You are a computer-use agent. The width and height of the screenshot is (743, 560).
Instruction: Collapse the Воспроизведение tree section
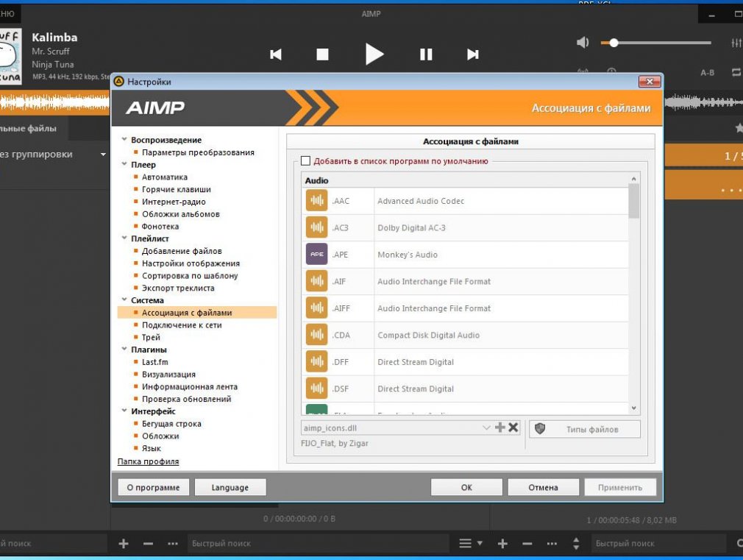[124, 139]
